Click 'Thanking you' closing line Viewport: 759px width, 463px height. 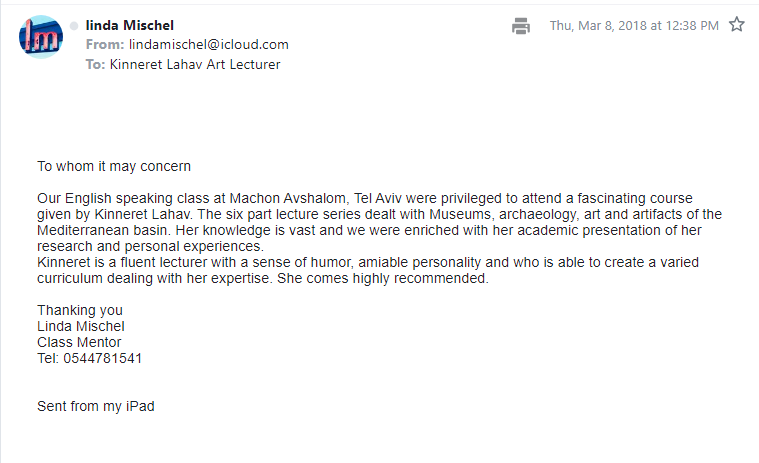[x=80, y=311]
